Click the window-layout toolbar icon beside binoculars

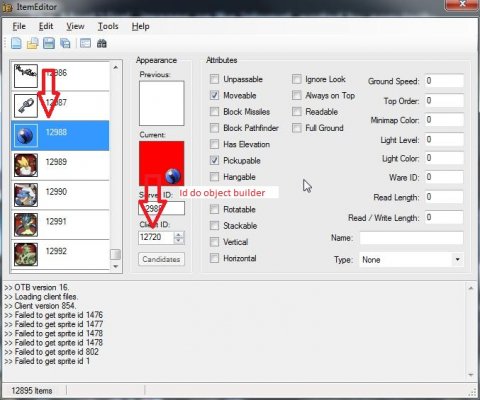(85, 43)
